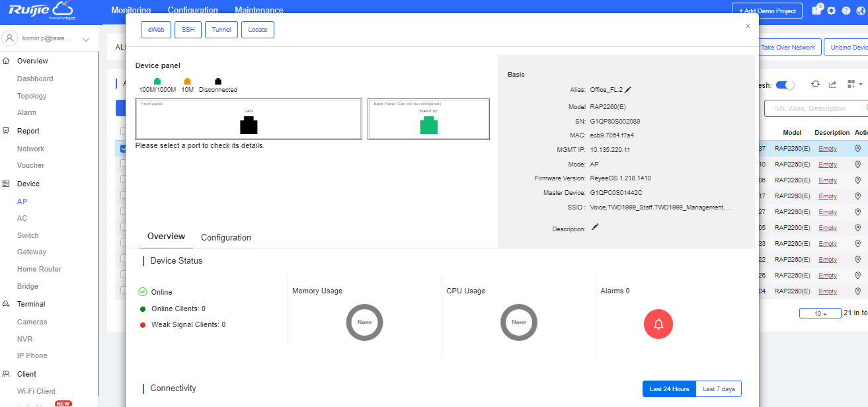The width and height of the screenshot is (868, 407).
Task: Select the green WAN/PoE port icon
Action: click(428, 125)
